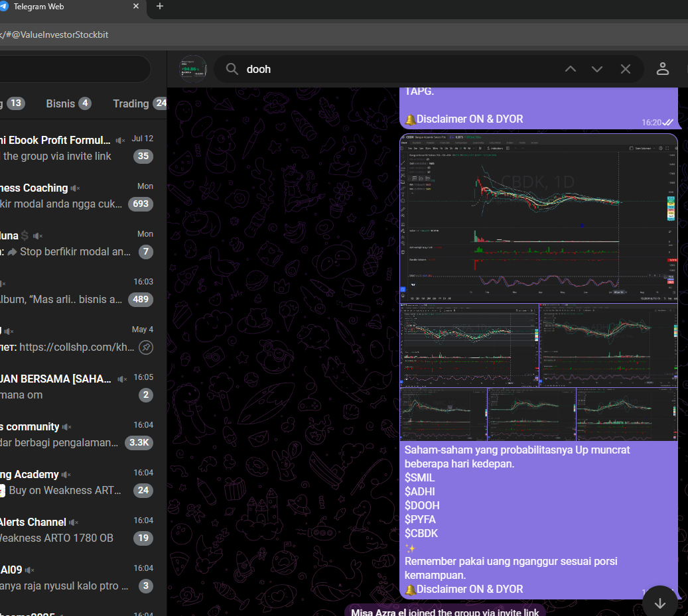
Task: Jump to previous search result arrow
Action: (570, 69)
